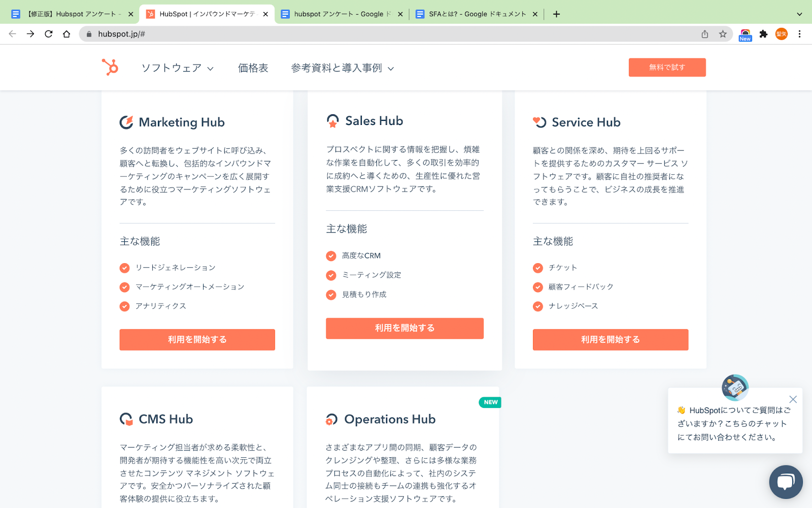Image resolution: width=812 pixels, height=508 pixels.
Task: Click 利用を開始する under Service Hub
Action: [x=611, y=339]
